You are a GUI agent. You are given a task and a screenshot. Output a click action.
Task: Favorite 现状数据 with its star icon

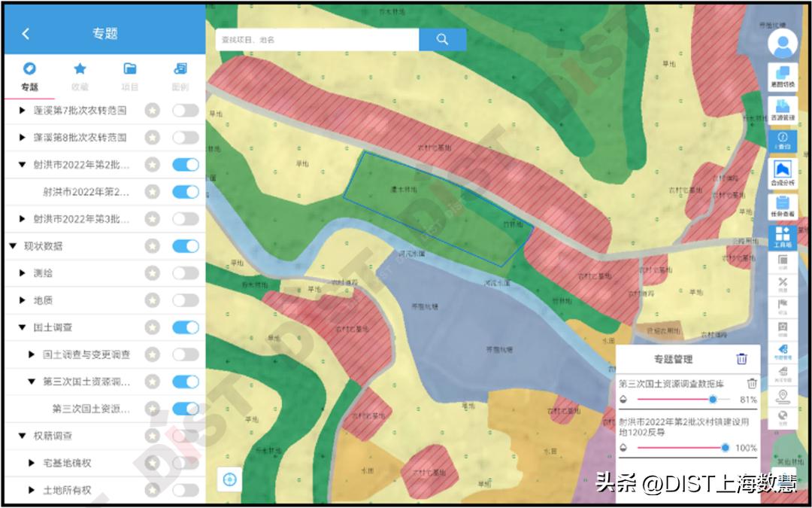coord(152,246)
